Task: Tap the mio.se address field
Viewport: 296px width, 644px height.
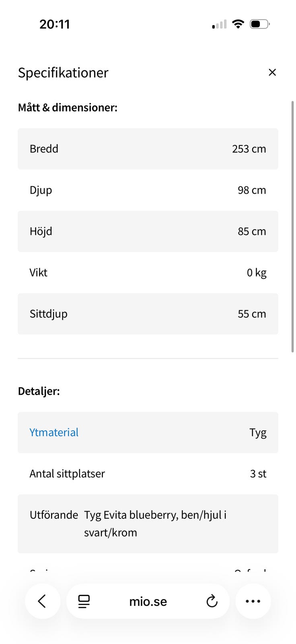Action: 148,601
